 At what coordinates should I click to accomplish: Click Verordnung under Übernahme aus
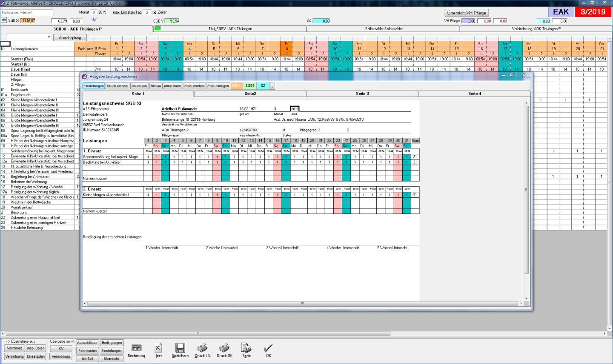(14, 357)
